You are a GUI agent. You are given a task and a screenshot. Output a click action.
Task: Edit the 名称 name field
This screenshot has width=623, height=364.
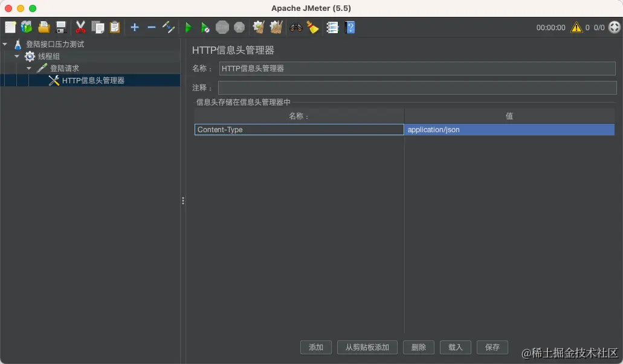[x=417, y=69]
